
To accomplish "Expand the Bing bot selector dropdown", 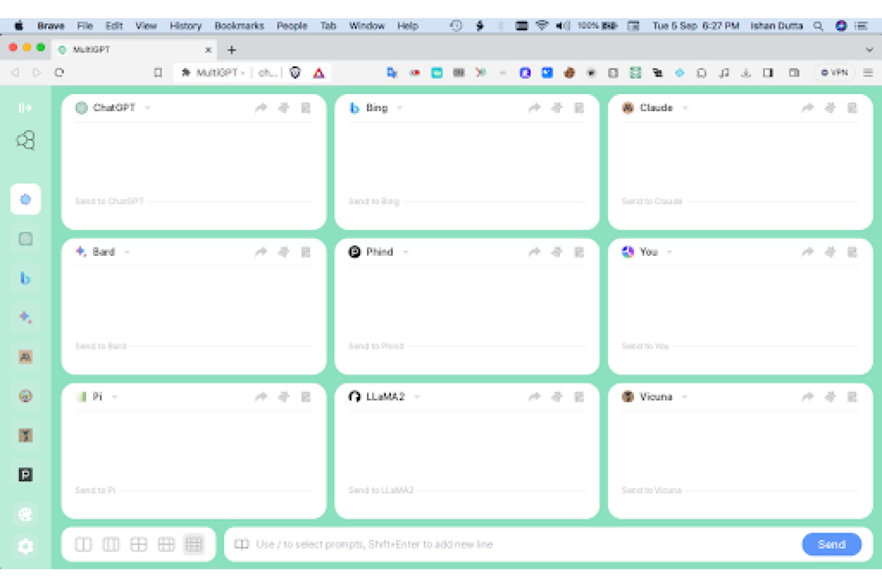I will pyautogui.click(x=400, y=108).
